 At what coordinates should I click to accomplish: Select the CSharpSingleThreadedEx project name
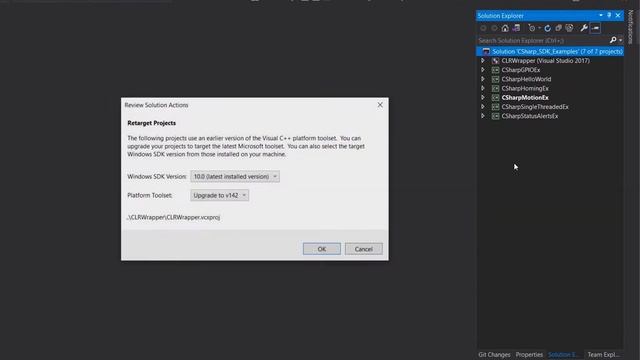535,107
